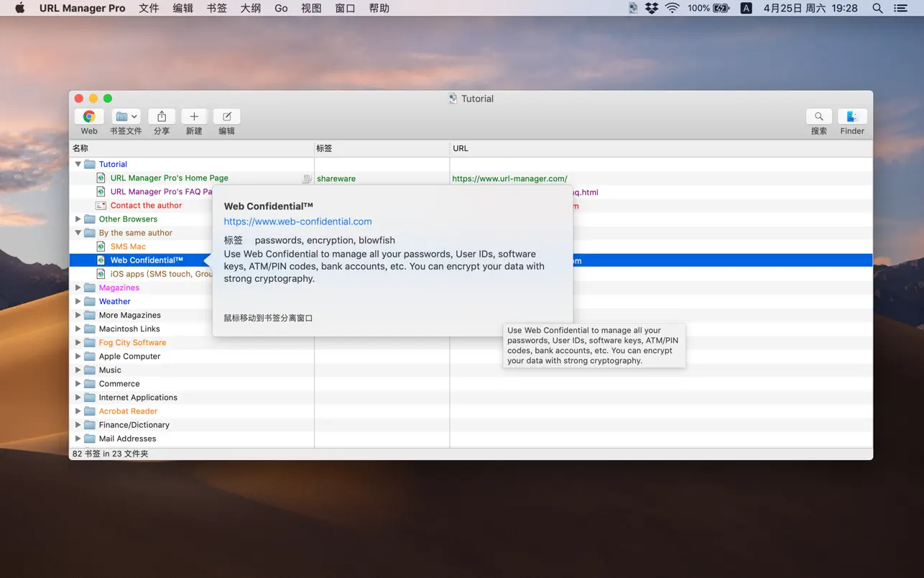Select the Commerce folder row
Screen dimensions: 924x578
471,384
